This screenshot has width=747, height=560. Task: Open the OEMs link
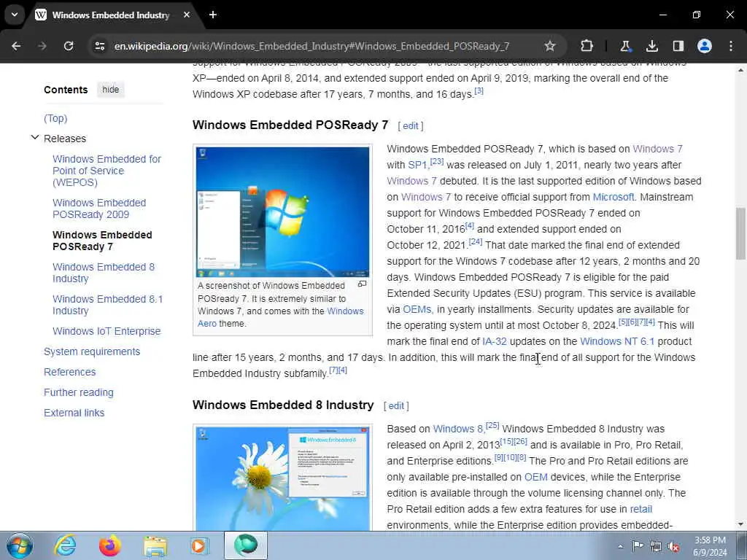pos(417,309)
